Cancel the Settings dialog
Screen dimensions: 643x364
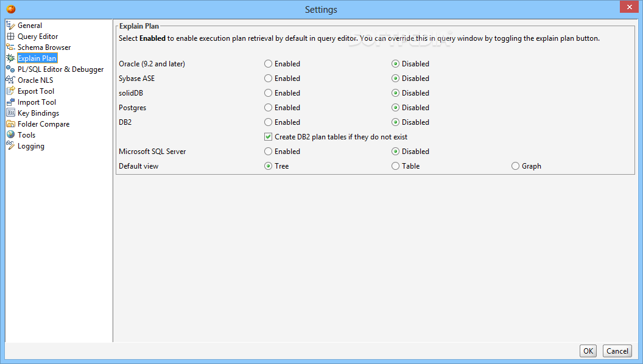[617, 351]
